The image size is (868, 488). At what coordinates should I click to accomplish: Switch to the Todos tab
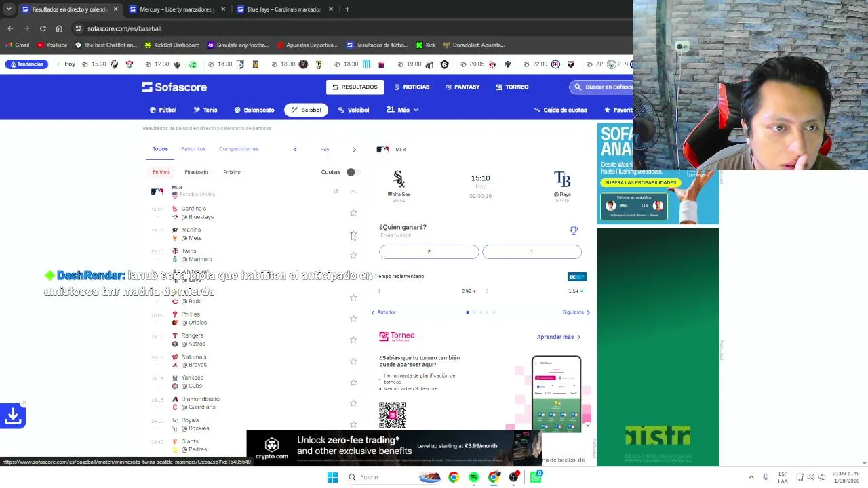(x=160, y=149)
